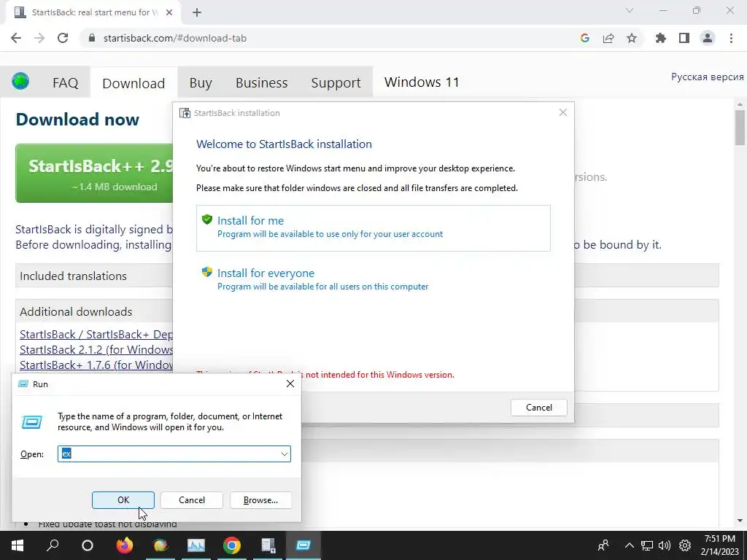Screen dimensions: 747x560
Task: Open the Run dialog taskbar icon
Action: point(303,545)
